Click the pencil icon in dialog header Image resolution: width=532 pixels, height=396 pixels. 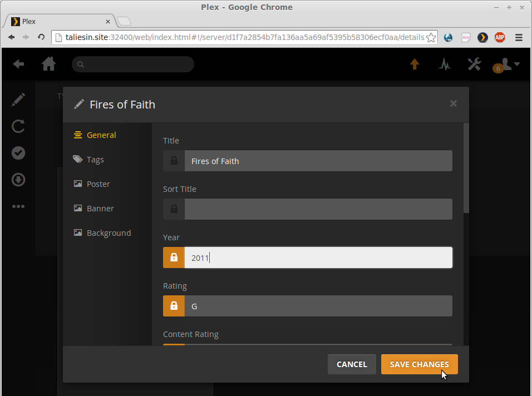pyautogui.click(x=78, y=104)
